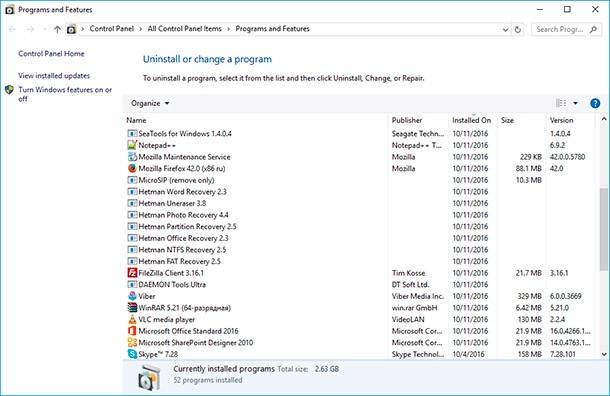Click the 42.0.0.5780 version cell
The image size is (610, 396).
click(567, 157)
